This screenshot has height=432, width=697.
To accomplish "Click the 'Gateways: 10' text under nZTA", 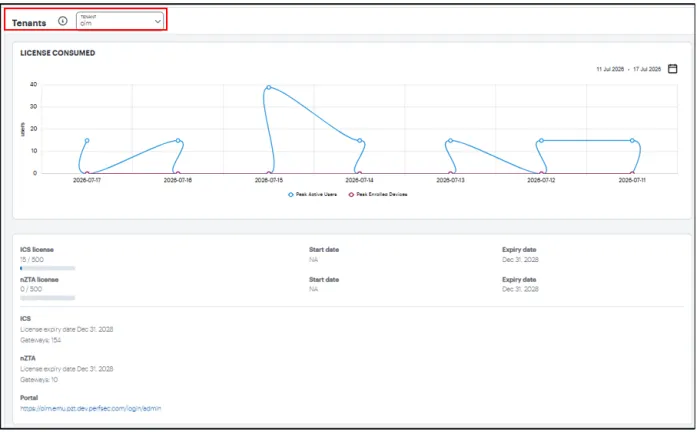I will 39,380.
